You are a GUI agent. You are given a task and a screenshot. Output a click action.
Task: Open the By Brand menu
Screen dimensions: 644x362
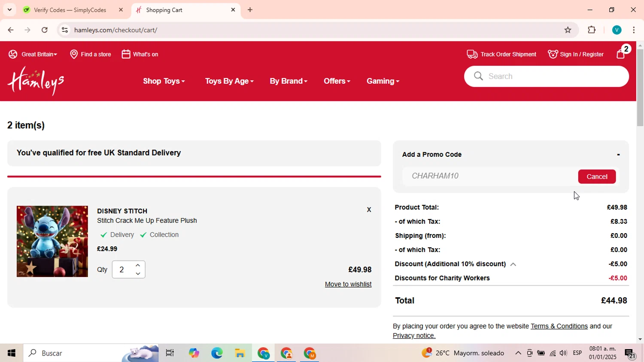[x=289, y=81]
